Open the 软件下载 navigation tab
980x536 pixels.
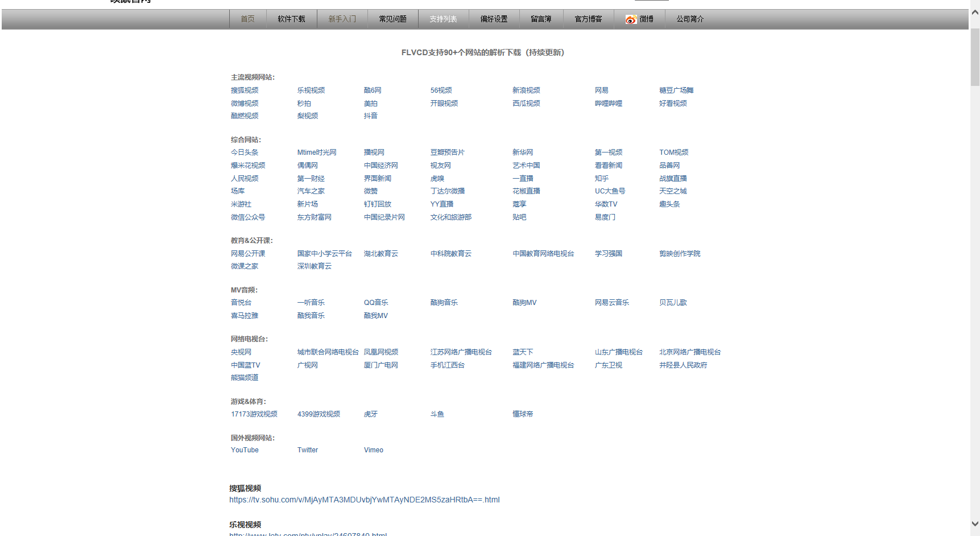tap(292, 19)
